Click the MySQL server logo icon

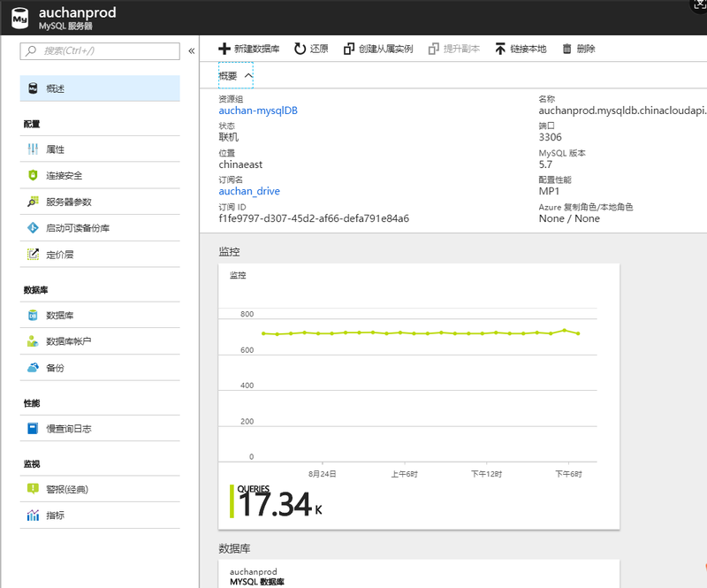19,18
